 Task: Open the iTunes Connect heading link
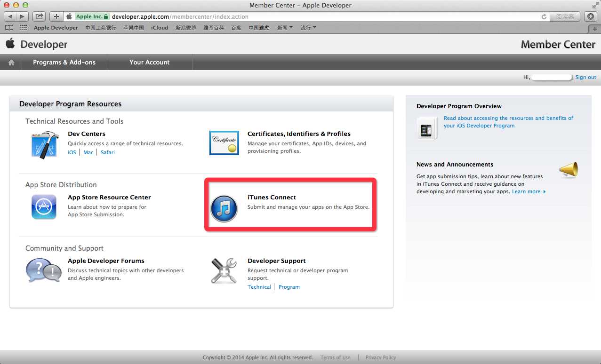pos(272,198)
